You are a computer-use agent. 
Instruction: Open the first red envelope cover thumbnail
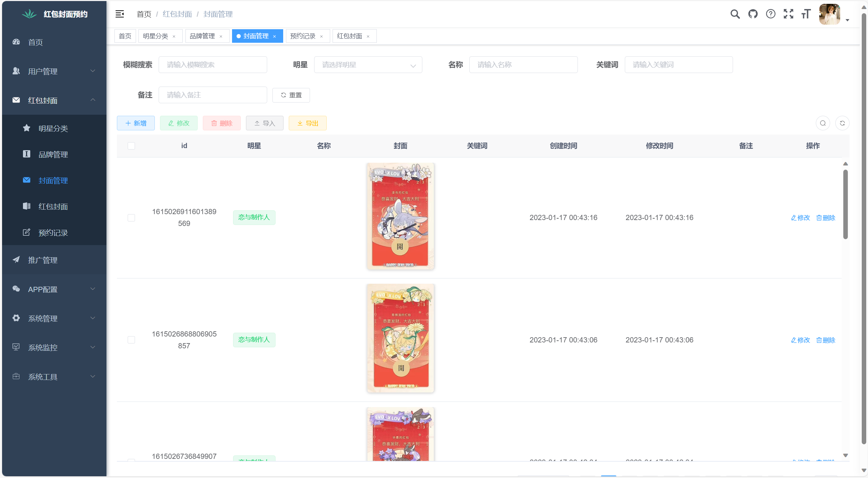pos(400,216)
